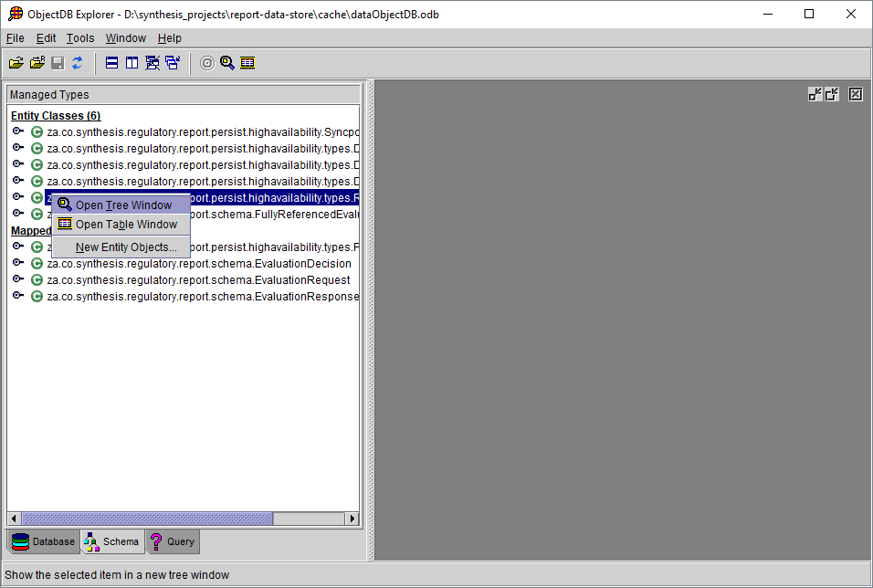Iconify the inner window via desktop pane icon
The height and width of the screenshot is (588, 873).
815,94
